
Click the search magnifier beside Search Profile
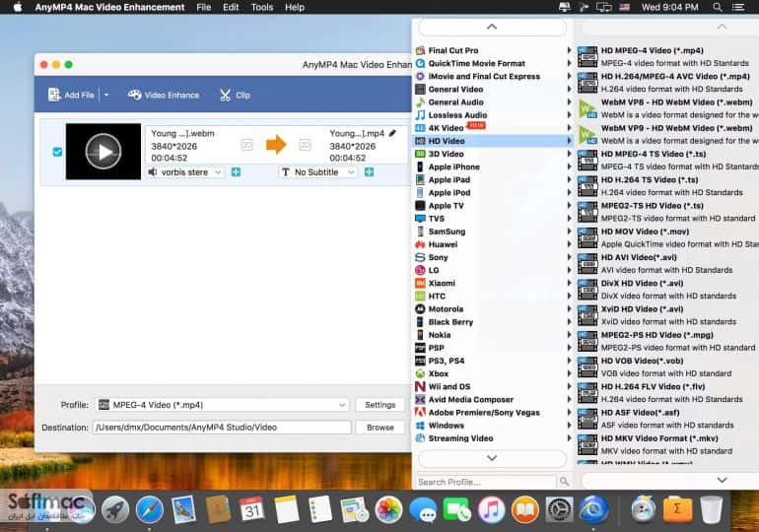pos(564,481)
